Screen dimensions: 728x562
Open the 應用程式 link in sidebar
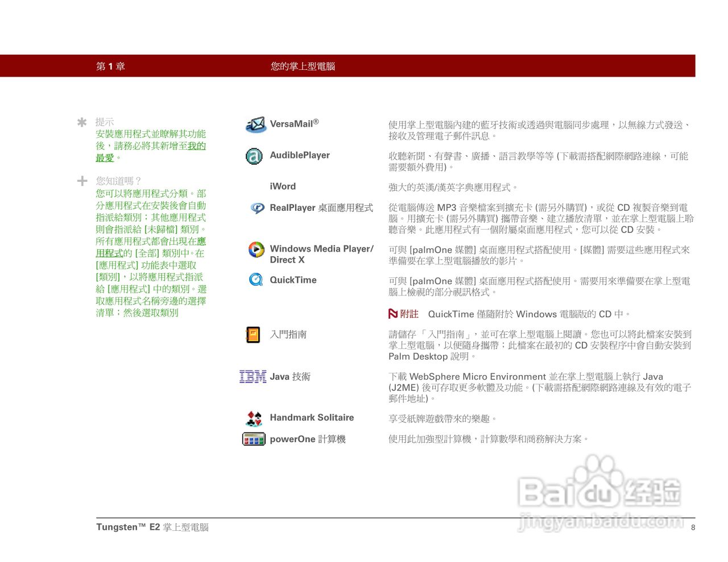coord(151,247)
